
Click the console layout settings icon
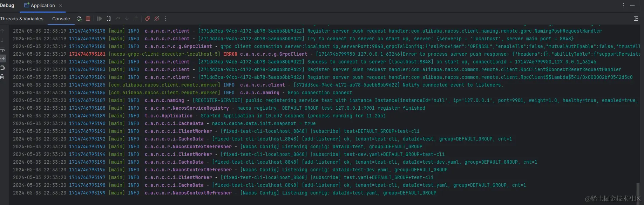(x=636, y=19)
